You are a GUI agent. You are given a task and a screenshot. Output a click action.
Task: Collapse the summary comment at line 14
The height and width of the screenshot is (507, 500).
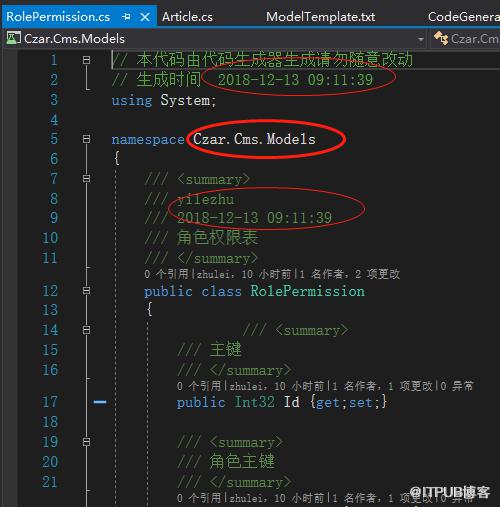(86, 330)
